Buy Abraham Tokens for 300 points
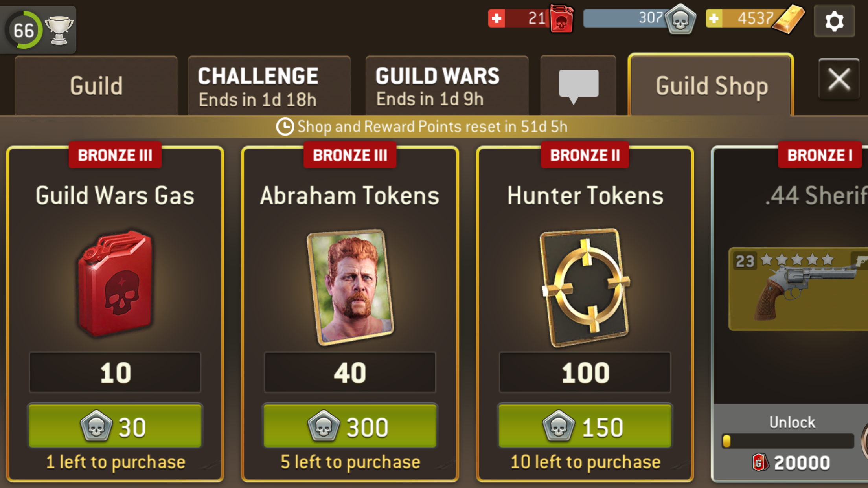This screenshot has width=868, height=488. (x=350, y=426)
